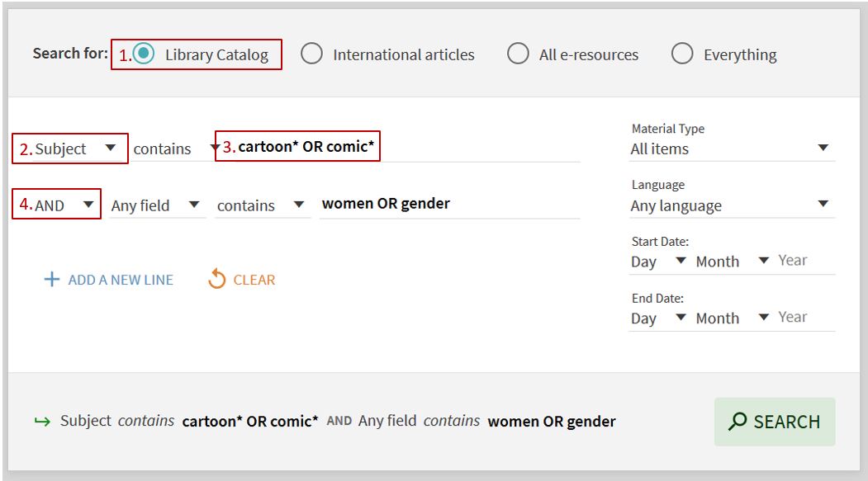Open the Any field dropdown

[157, 205]
